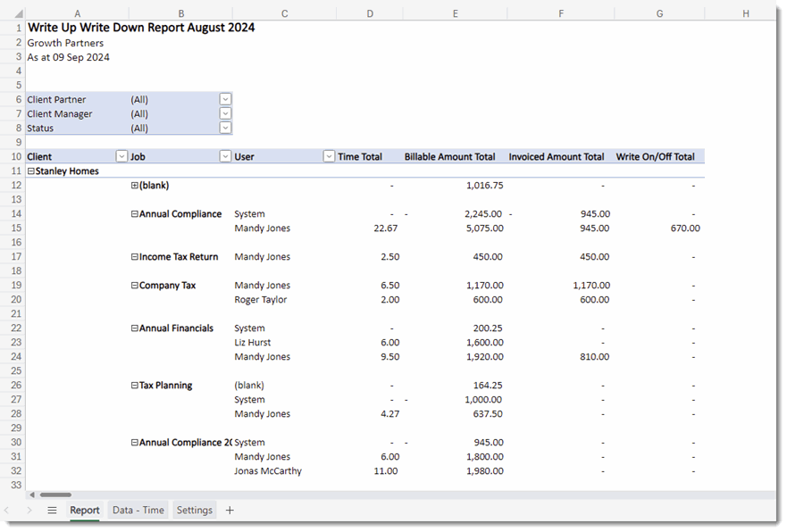
Task: Click the horizontal scrollbar left arrow
Action: (31, 495)
